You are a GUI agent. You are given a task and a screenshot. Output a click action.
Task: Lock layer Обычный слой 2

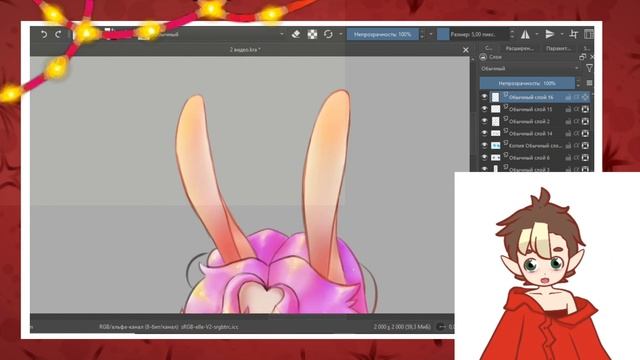click(x=568, y=121)
